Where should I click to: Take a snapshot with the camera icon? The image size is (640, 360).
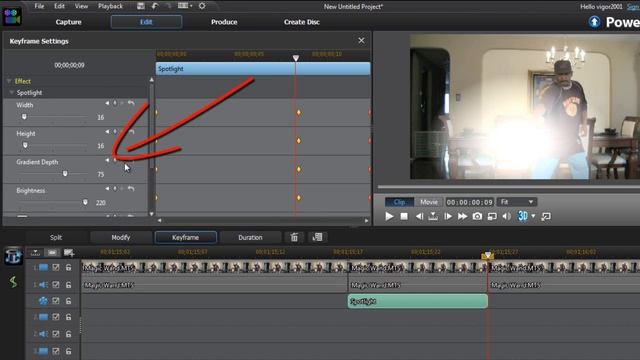[477, 216]
